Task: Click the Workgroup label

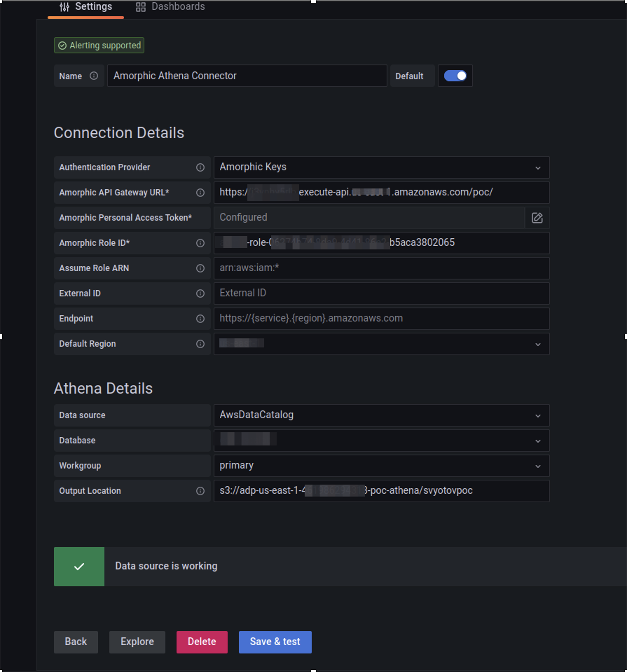Action: (80, 466)
